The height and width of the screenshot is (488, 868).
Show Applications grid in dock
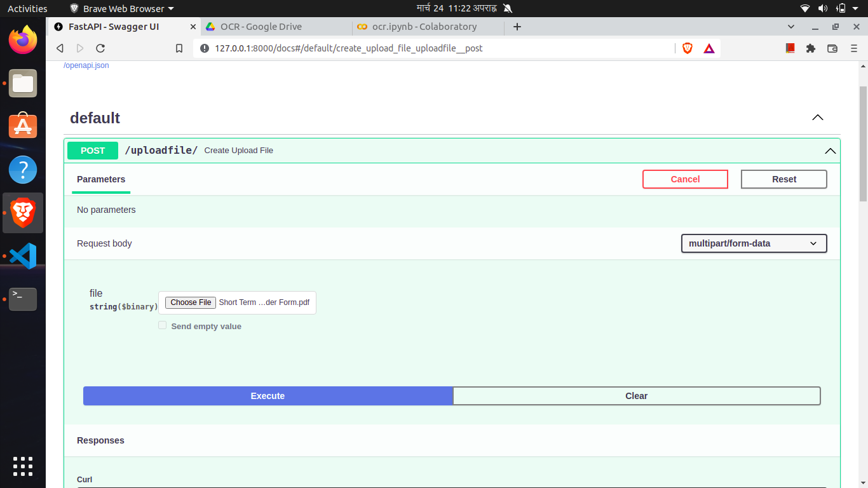tap(23, 466)
